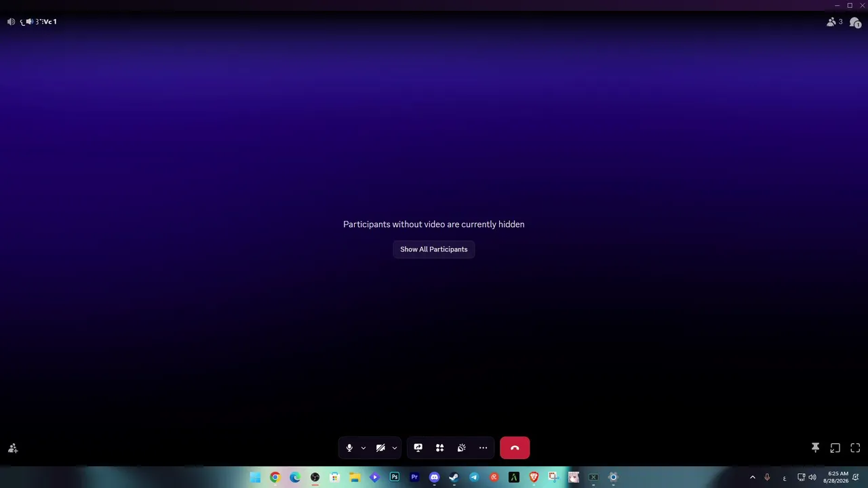Open microphone input options chevron

pos(363,448)
